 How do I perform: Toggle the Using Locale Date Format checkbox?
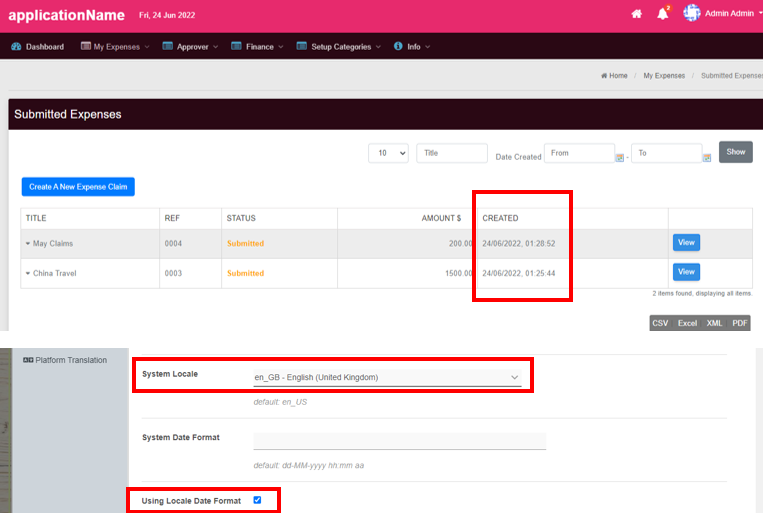(257, 499)
